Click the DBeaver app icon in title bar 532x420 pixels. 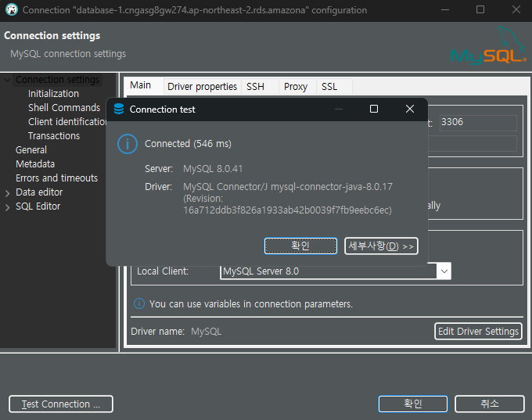(11, 10)
